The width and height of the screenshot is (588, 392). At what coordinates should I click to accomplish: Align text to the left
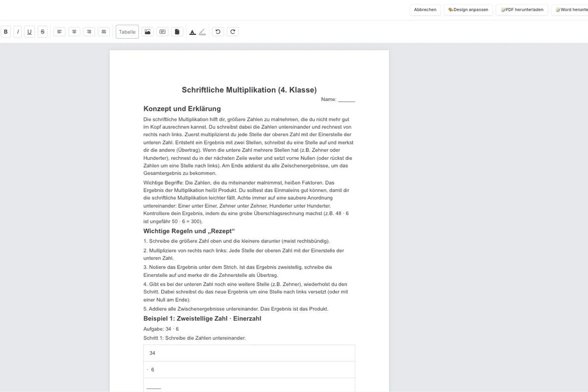point(59,32)
